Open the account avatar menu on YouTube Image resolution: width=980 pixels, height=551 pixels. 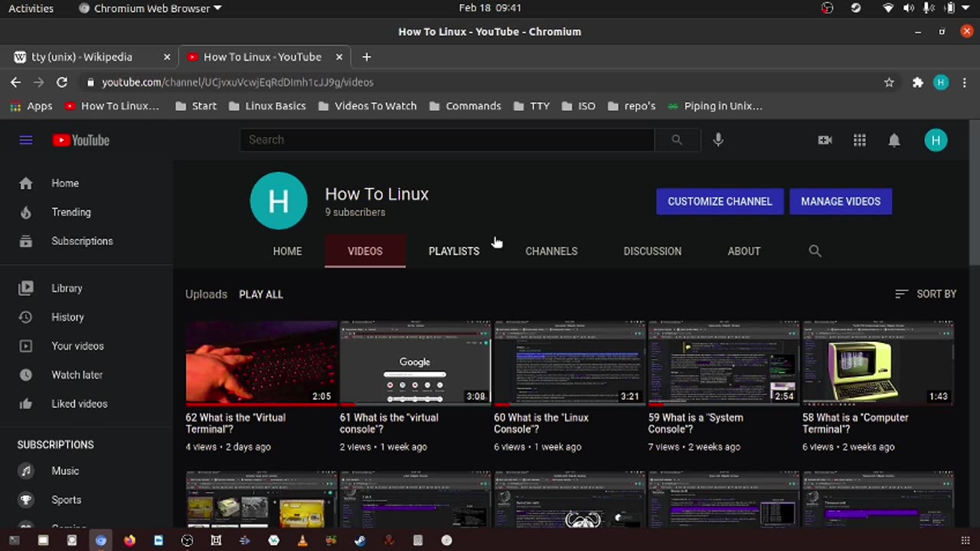coord(936,140)
